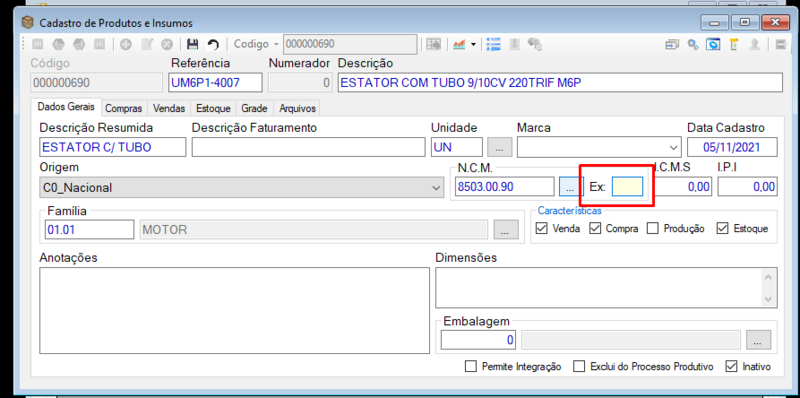The height and width of the screenshot is (398, 800).
Task: Undo changes with the curved arrow icon
Action: point(213,44)
